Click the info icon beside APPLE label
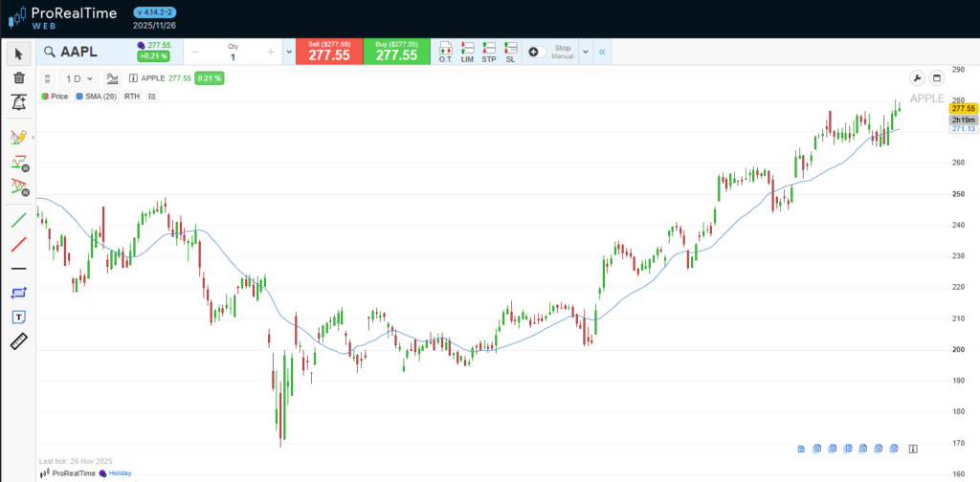 coord(133,78)
